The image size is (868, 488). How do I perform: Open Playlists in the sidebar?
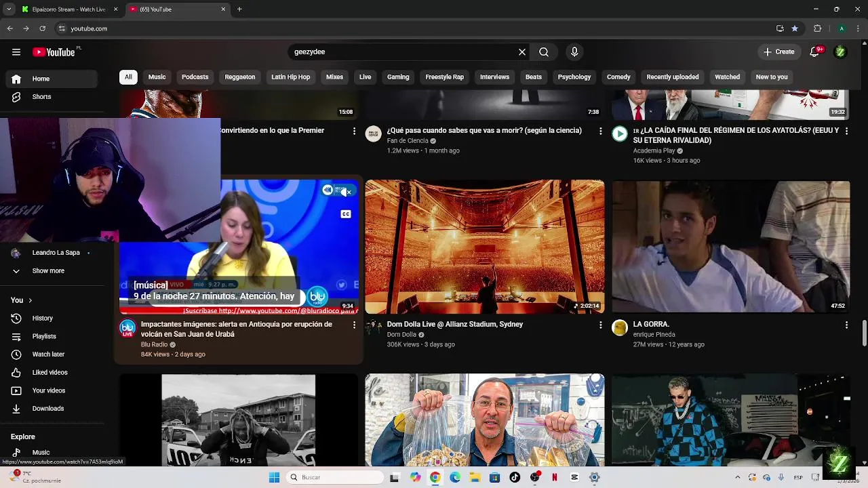(44, 336)
